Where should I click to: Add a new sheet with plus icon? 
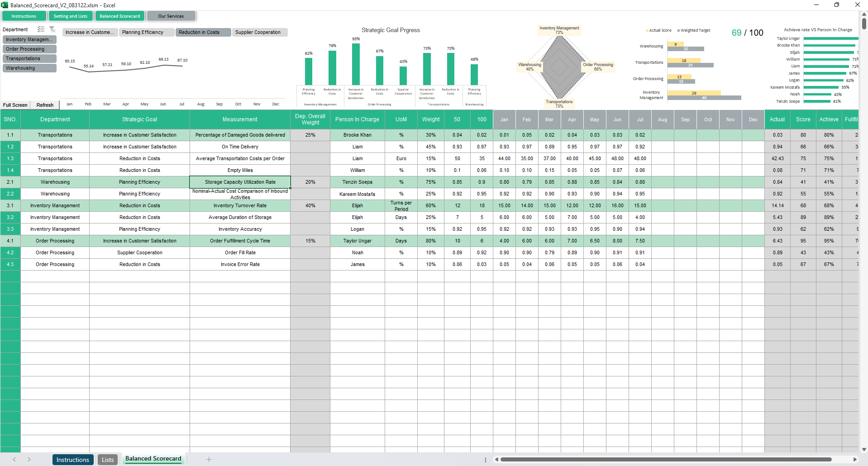click(x=209, y=459)
